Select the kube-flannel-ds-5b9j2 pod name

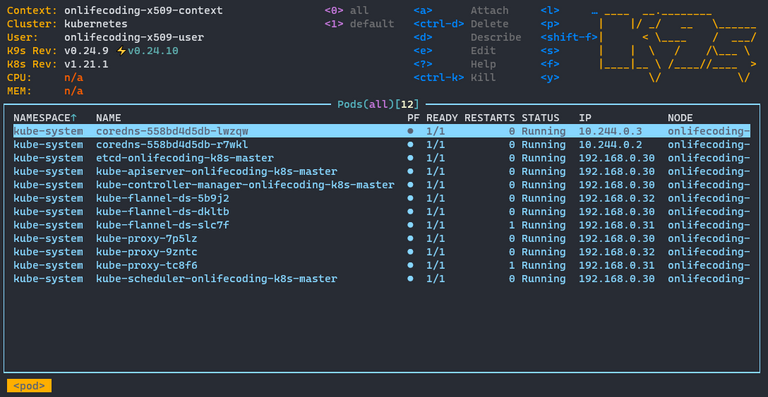163,198
